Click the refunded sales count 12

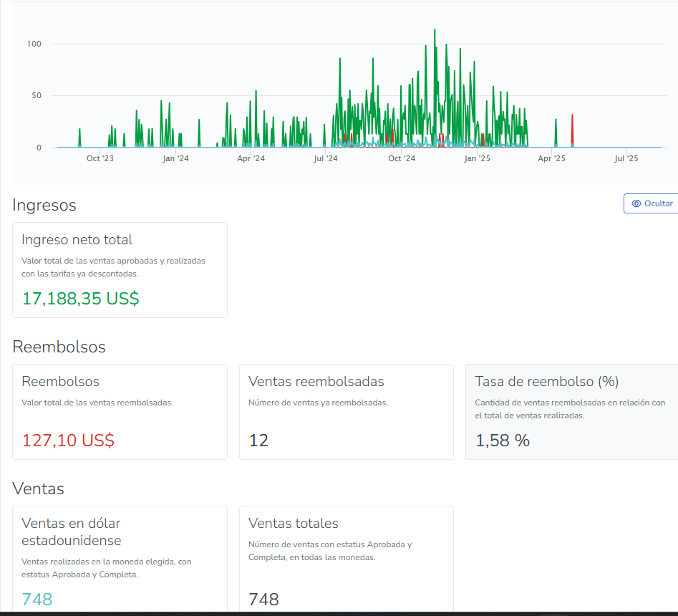coord(258,441)
